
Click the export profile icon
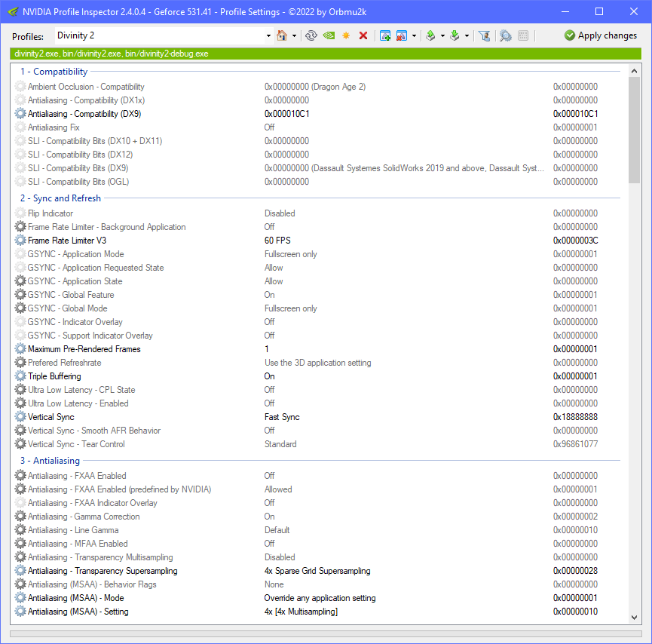[431, 35]
